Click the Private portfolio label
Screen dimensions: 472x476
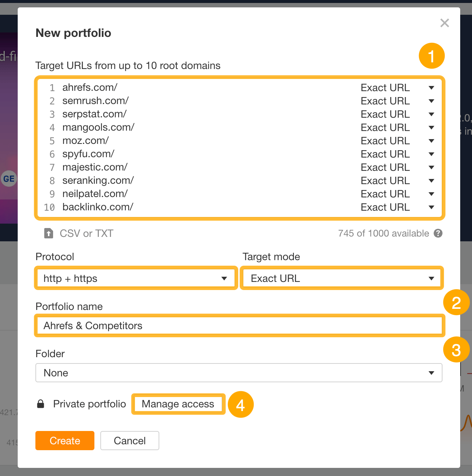(x=90, y=404)
